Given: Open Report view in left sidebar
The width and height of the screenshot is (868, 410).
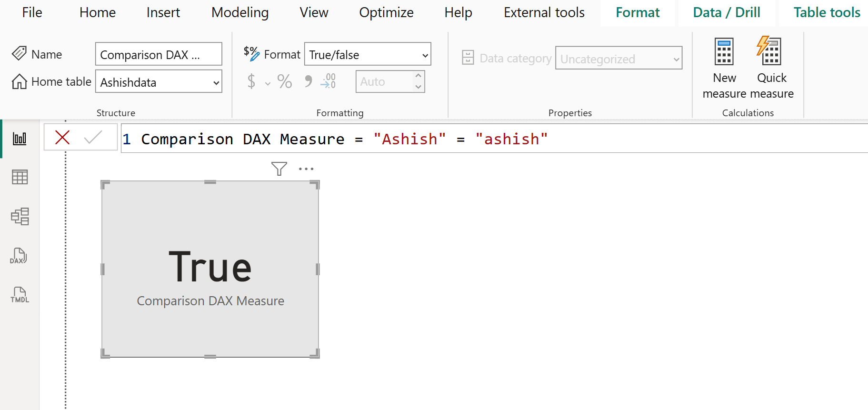Looking at the screenshot, I should click(20, 139).
